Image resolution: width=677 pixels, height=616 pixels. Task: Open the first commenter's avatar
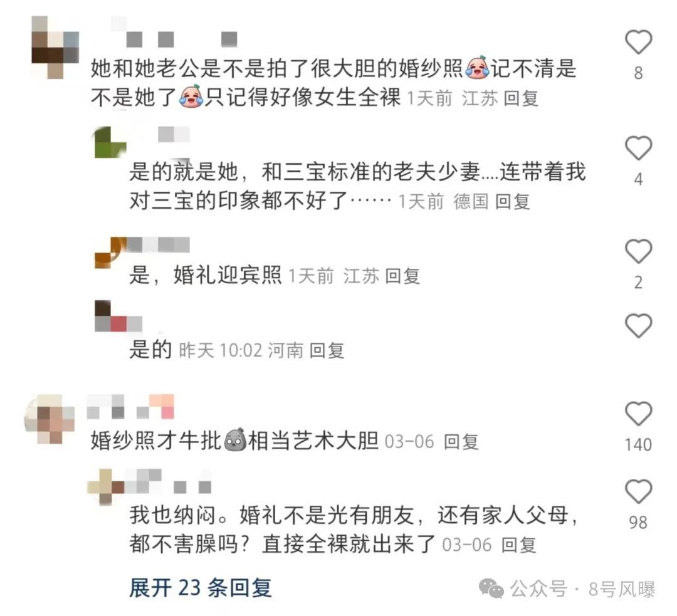[55, 48]
